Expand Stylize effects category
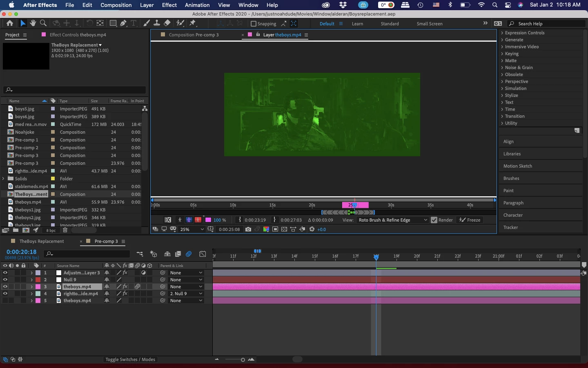Screen dimensions: 588x368 (502, 95)
